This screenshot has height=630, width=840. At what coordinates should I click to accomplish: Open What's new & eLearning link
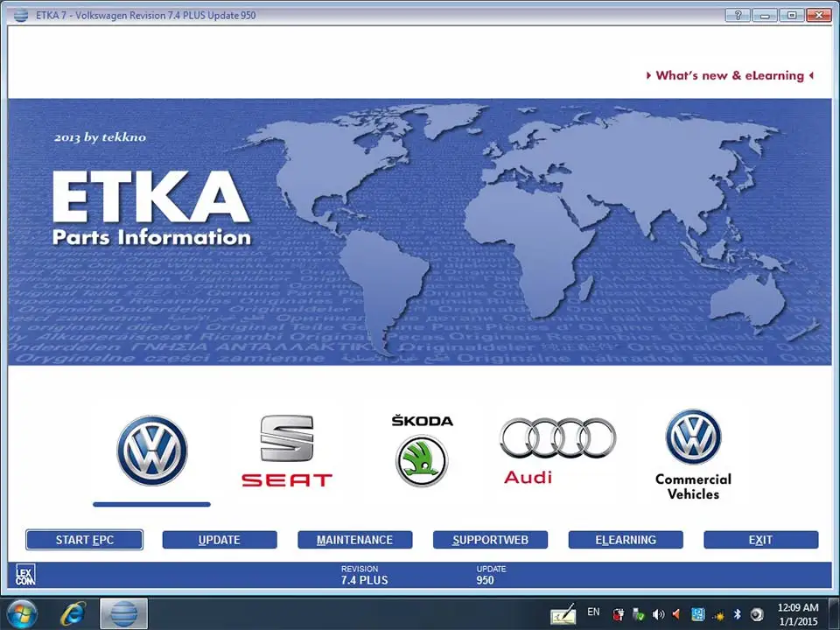pyautogui.click(x=730, y=75)
